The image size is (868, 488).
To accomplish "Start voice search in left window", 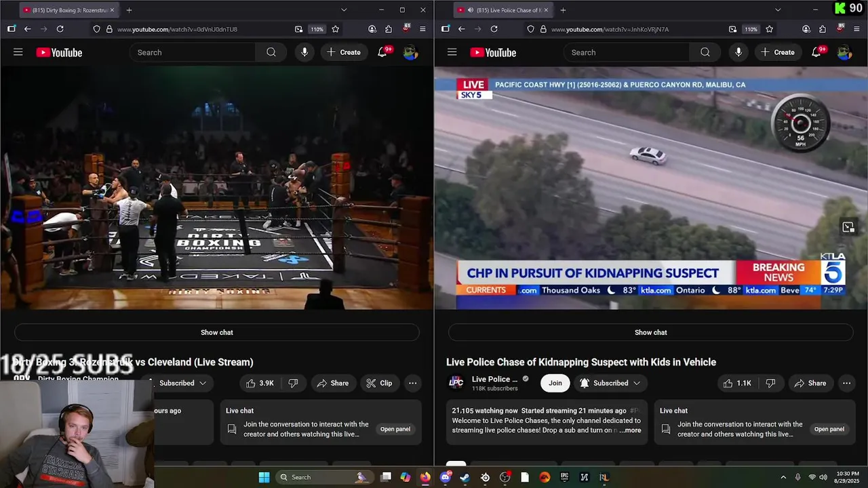I will (x=304, y=52).
